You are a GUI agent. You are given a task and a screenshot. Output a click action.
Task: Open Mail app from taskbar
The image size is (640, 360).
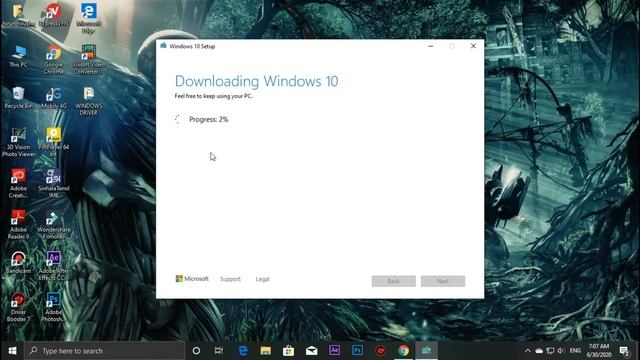311,351
